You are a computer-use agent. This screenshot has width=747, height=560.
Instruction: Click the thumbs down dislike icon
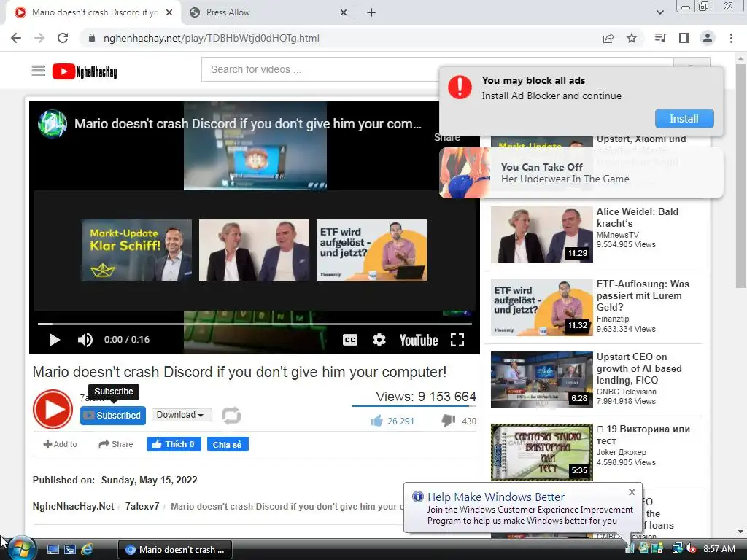pyautogui.click(x=449, y=421)
